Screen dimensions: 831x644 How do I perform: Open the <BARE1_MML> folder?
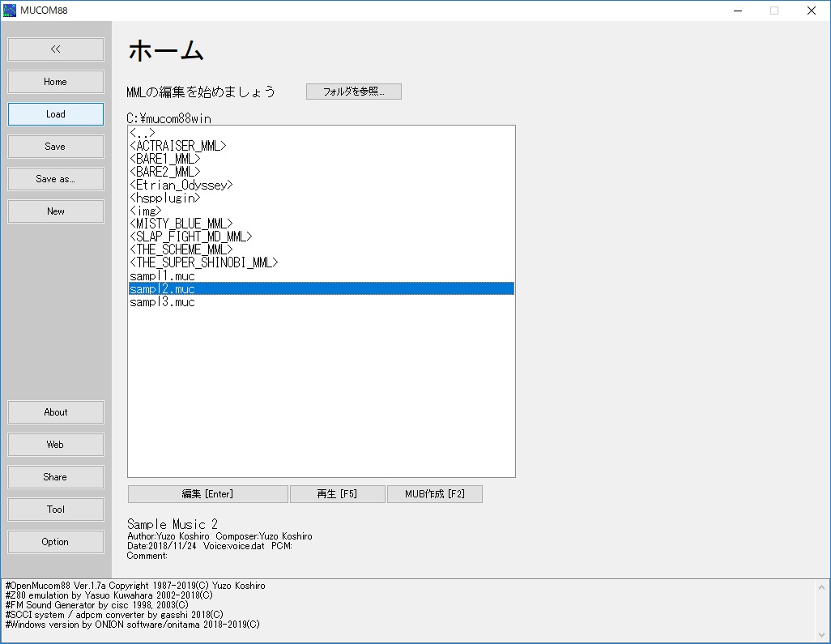tap(322, 159)
